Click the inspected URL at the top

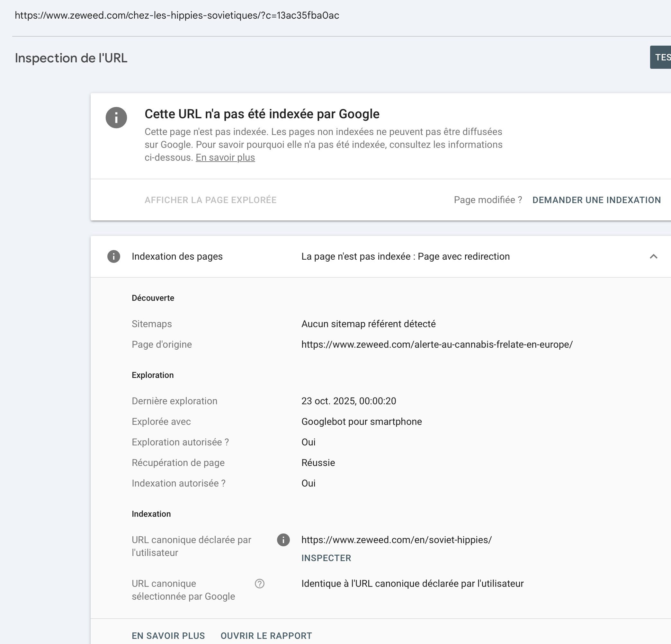click(x=177, y=15)
